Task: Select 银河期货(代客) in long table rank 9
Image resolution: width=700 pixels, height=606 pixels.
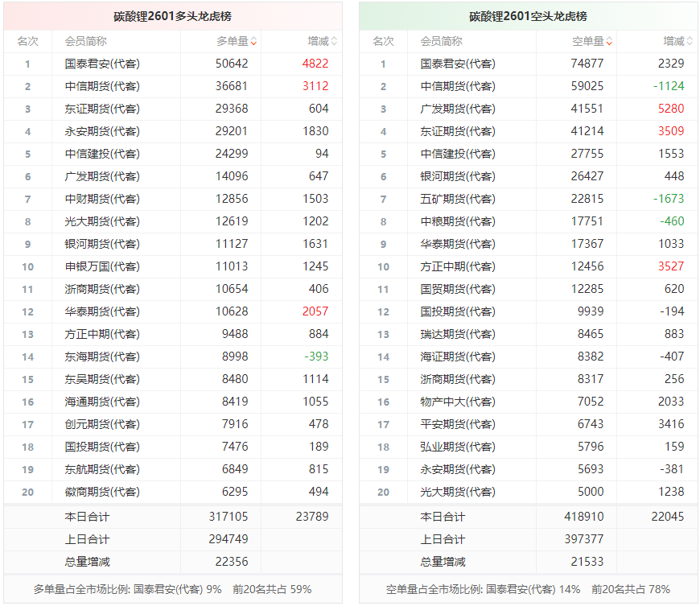Action: point(102,244)
